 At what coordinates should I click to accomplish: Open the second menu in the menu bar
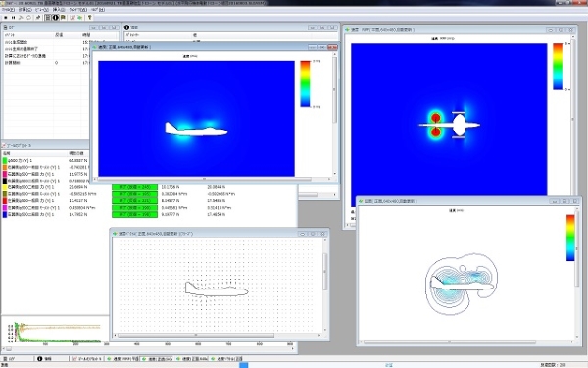25,10
